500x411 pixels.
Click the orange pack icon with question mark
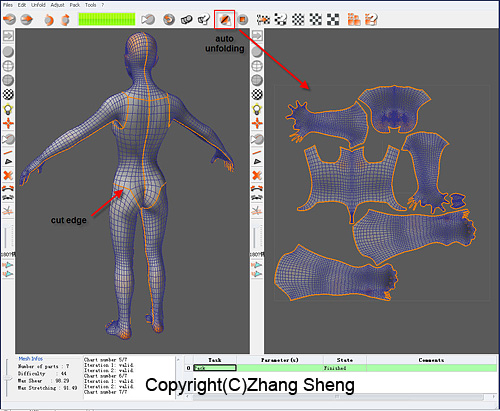371,19
